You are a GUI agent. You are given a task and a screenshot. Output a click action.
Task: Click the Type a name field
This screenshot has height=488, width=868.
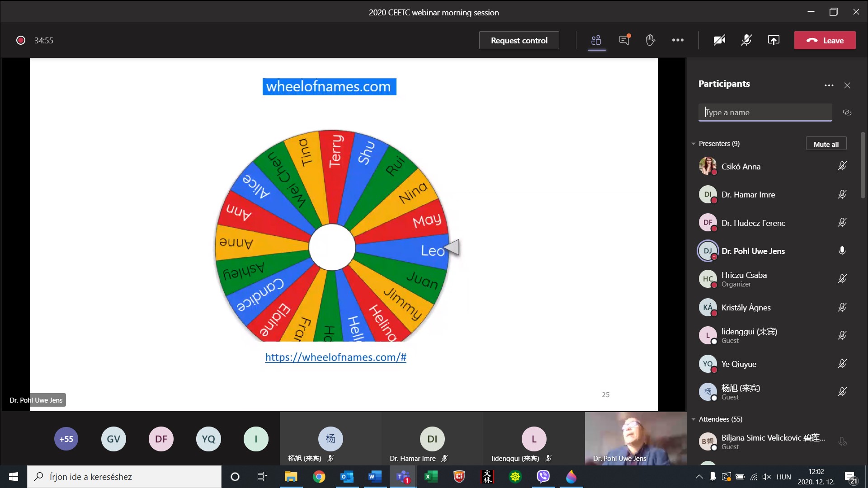[765, 113]
